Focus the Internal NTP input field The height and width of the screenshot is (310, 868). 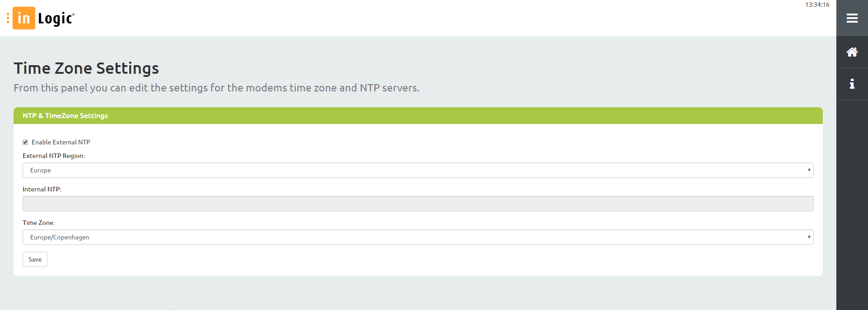[418, 204]
